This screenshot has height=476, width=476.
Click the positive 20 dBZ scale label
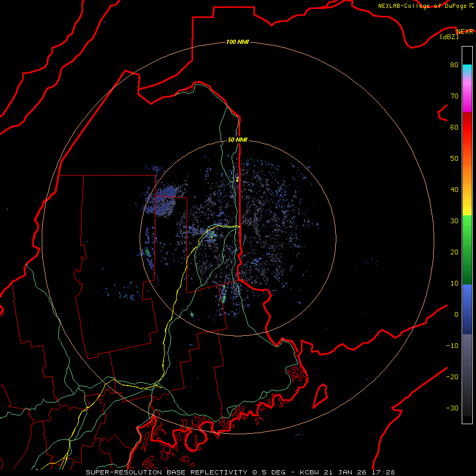tap(454, 252)
